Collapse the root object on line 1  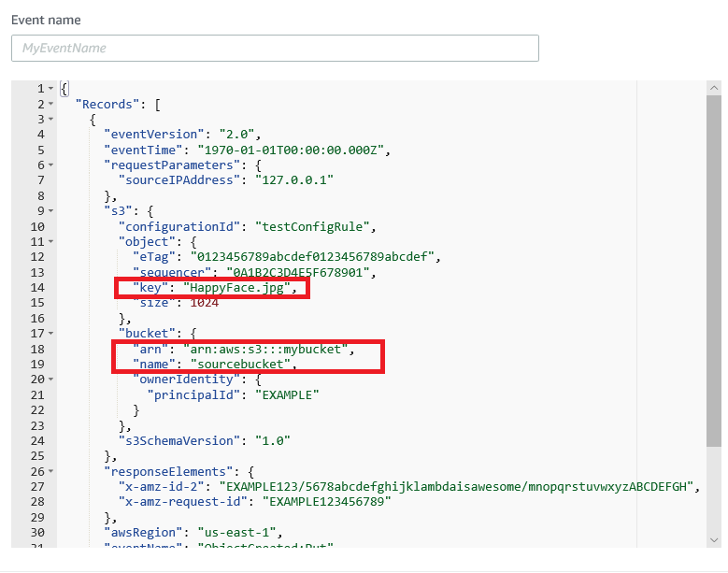pos(50,89)
